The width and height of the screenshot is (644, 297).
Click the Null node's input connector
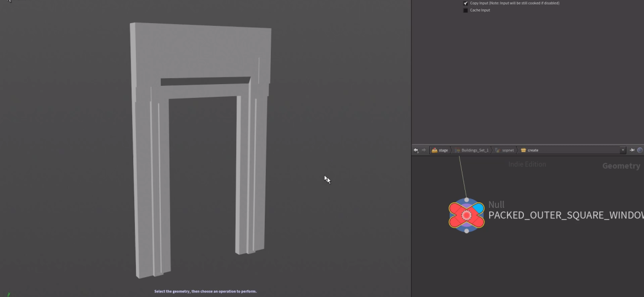(467, 200)
